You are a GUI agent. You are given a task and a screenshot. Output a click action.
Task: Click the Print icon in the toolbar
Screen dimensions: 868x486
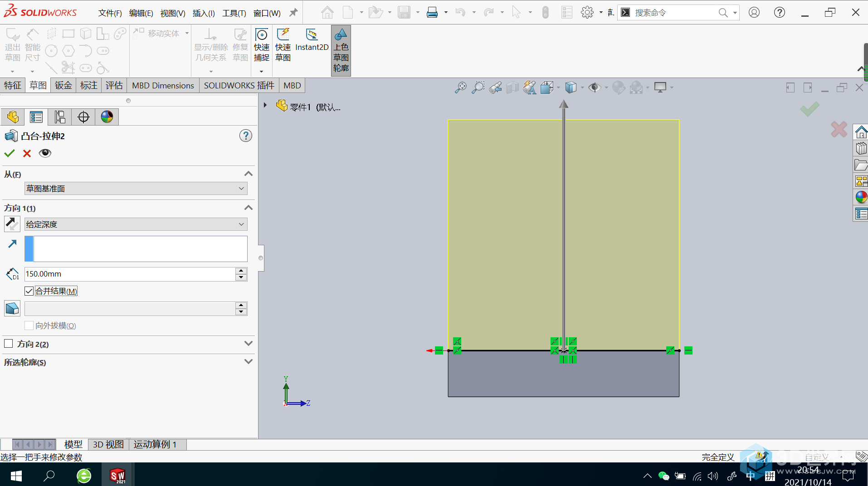tap(432, 12)
